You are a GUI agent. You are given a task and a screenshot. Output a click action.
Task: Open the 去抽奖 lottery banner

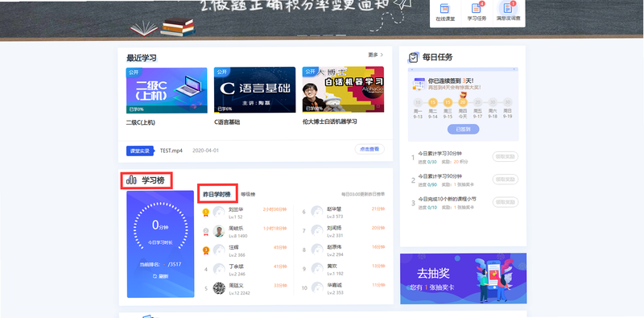(x=464, y=279)
